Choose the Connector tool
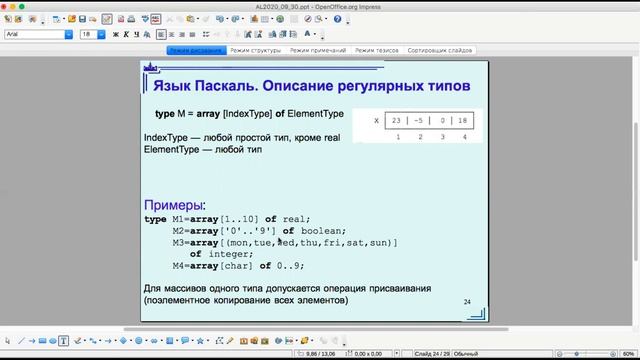The image size is (640, 360). click(x=93, y=341)
